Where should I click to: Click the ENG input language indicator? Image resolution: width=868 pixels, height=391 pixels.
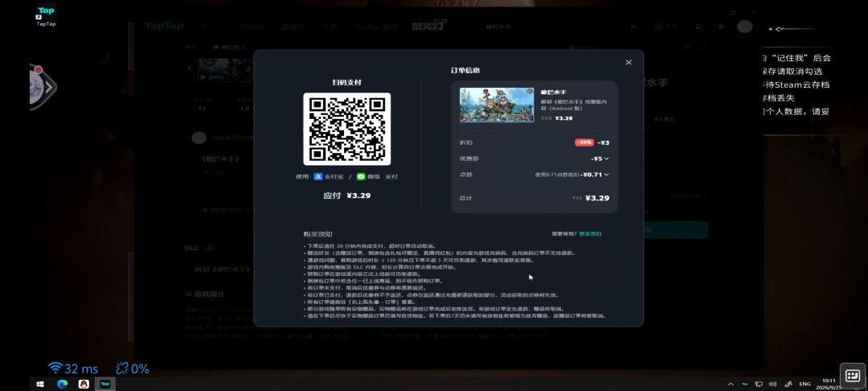point(805,384)
